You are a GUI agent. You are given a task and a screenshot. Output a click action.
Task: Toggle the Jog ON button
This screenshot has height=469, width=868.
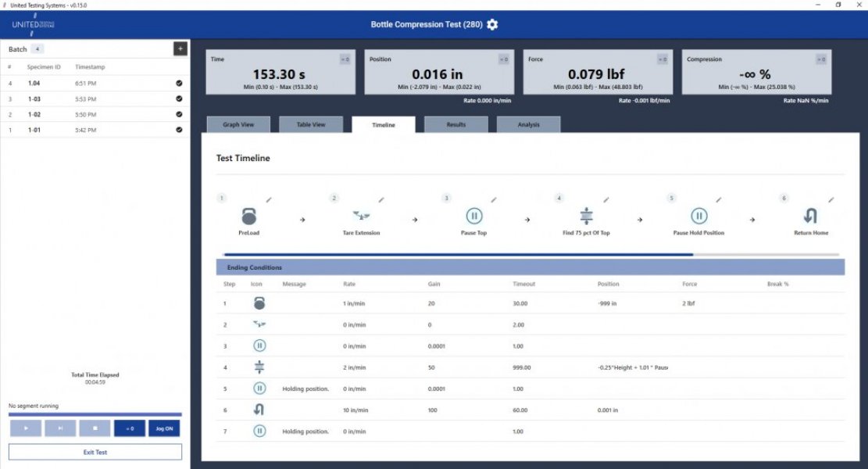[x=164, y=428]
